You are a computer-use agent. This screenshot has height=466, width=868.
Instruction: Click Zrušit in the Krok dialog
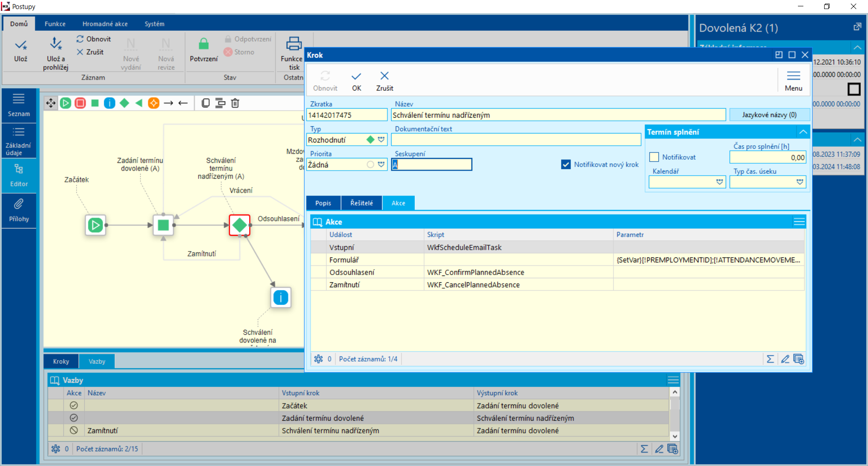(384, 81)
